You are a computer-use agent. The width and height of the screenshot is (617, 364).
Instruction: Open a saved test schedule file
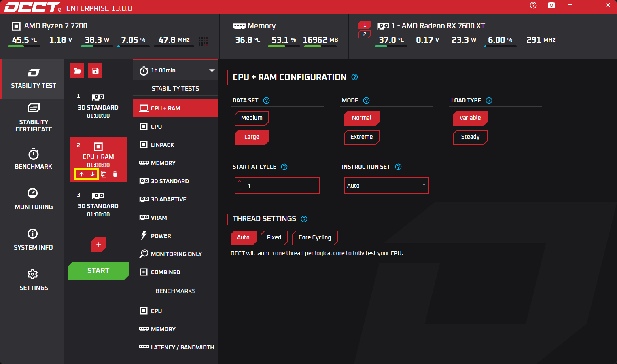(x=77, y=71)
